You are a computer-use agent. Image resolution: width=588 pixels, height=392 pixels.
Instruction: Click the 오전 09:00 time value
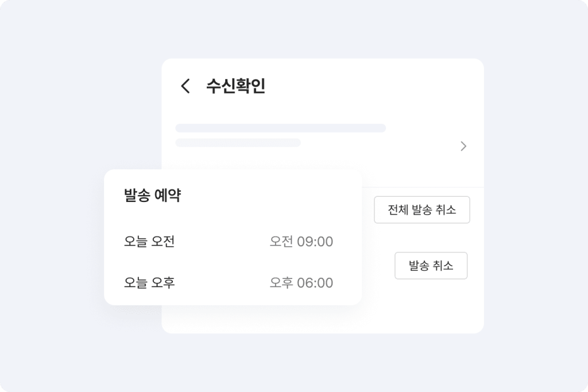pyautogui.click(x=301, y=242)
